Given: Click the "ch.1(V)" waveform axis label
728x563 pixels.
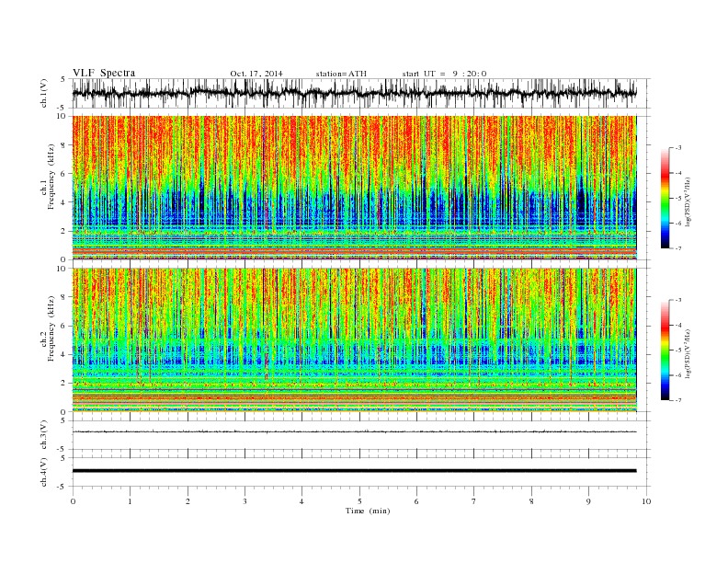Looking at the screenshot, I should (44, 93).
